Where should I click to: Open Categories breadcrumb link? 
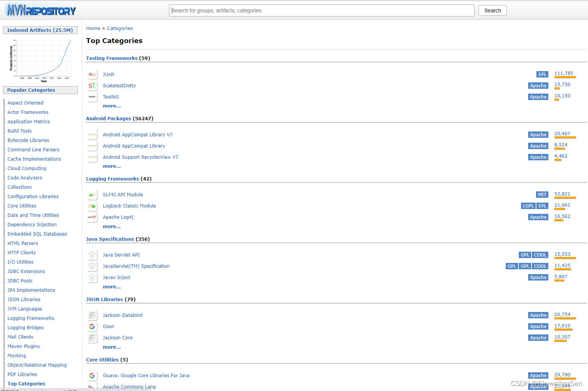tap(120, 28)
